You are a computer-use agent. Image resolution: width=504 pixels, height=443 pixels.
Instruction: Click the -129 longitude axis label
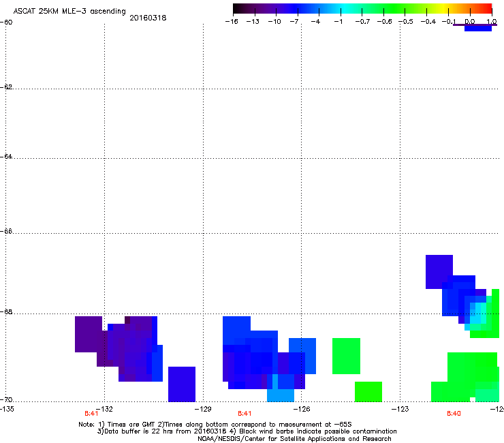pyautogui.click(x=203, y=409)
